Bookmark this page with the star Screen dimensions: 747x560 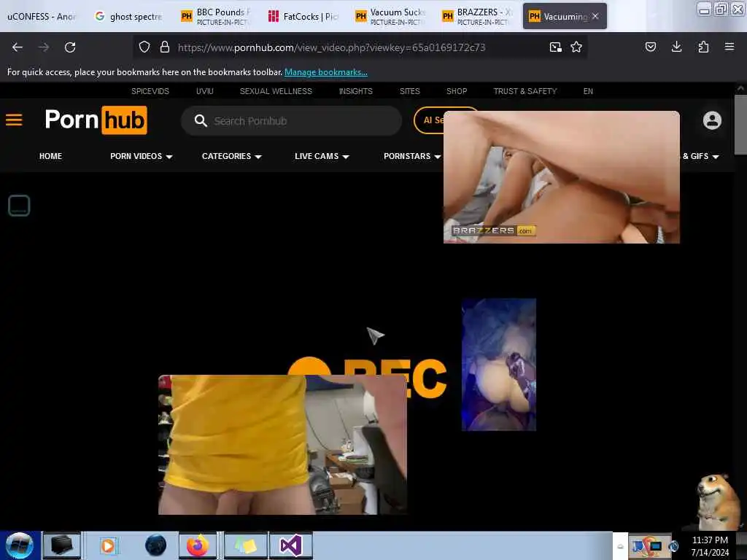pyautogui.click(x=576, y=47)
